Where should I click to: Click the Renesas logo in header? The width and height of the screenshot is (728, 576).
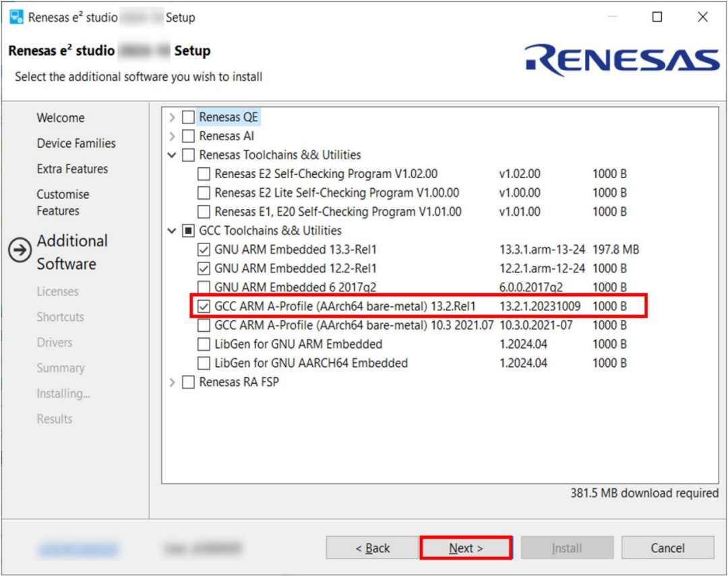pos(621,60)
